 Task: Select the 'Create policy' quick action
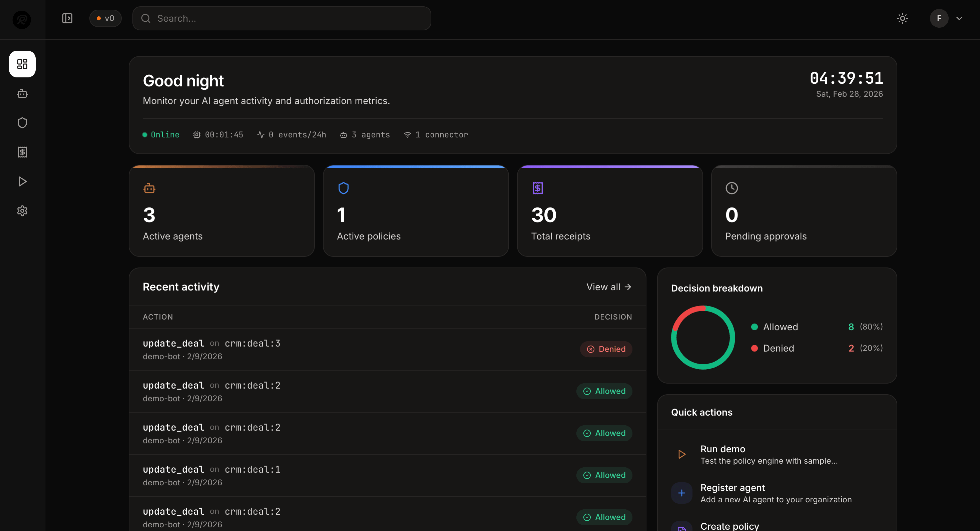pyautogui.click(x=729, y=525)
